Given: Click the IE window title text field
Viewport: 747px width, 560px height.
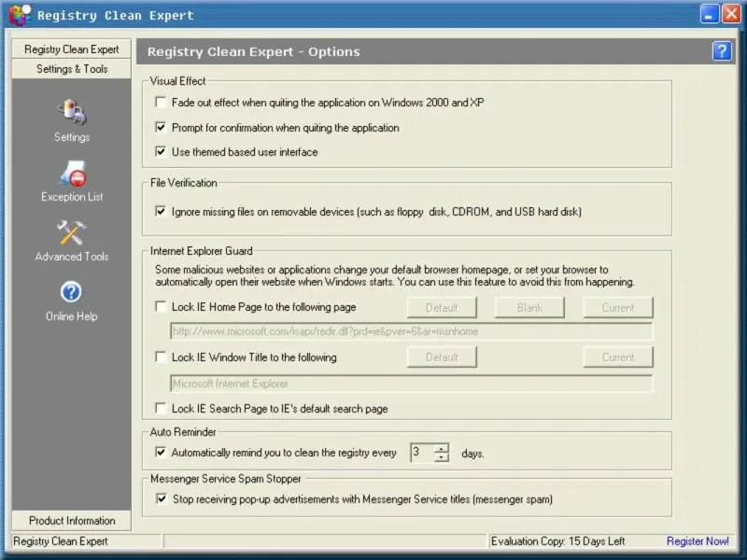Looking at the screenshot, I should [412, 384].
